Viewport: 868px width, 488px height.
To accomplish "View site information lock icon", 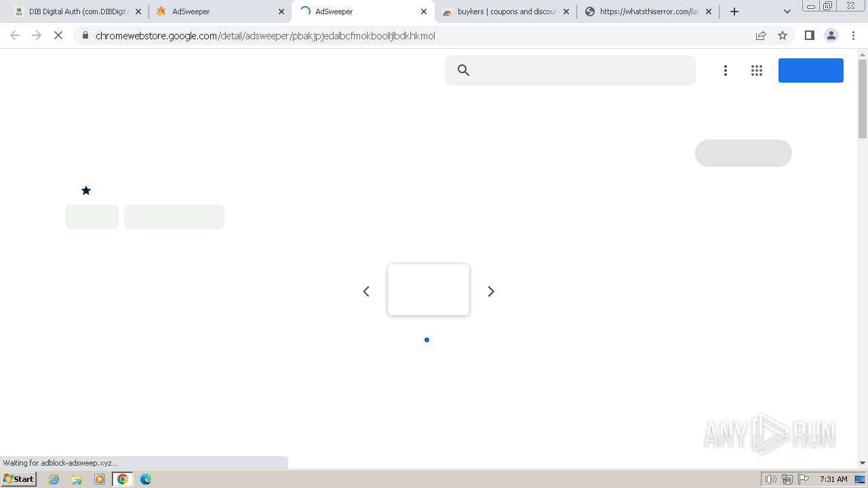I will tap(85, 35).
